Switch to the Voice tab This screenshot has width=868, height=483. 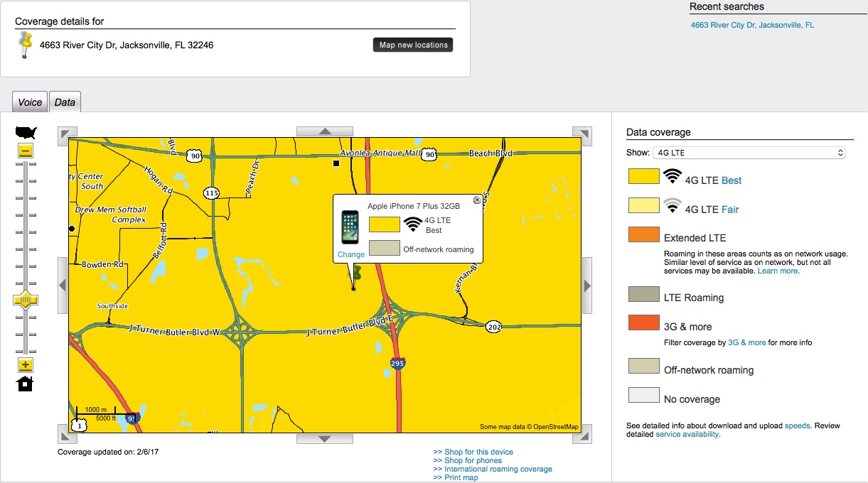(x=30, y=102)
